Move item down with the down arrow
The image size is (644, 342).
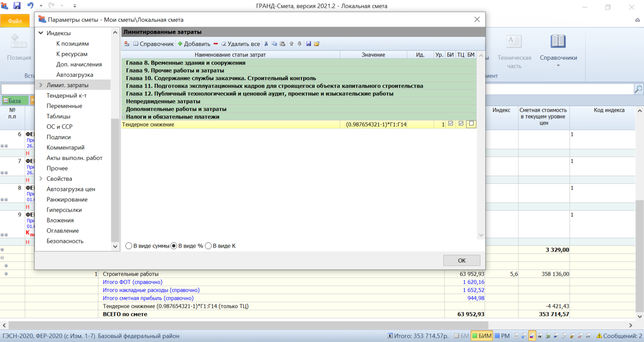[x=299, y=44]
